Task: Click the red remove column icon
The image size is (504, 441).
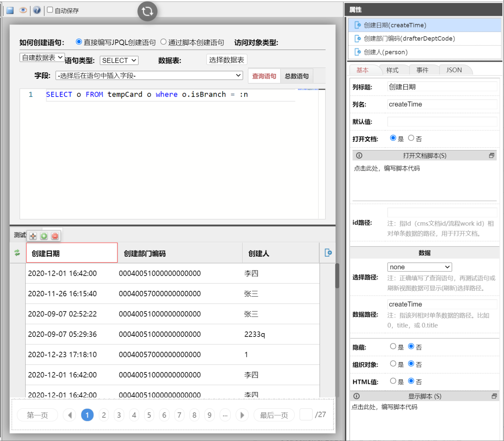Action: tap(55, 236)
